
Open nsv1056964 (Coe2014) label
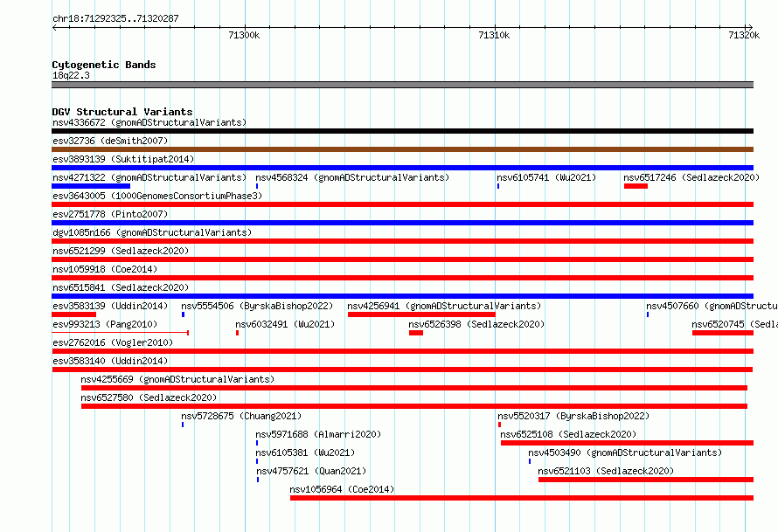(x=342, y=489)
